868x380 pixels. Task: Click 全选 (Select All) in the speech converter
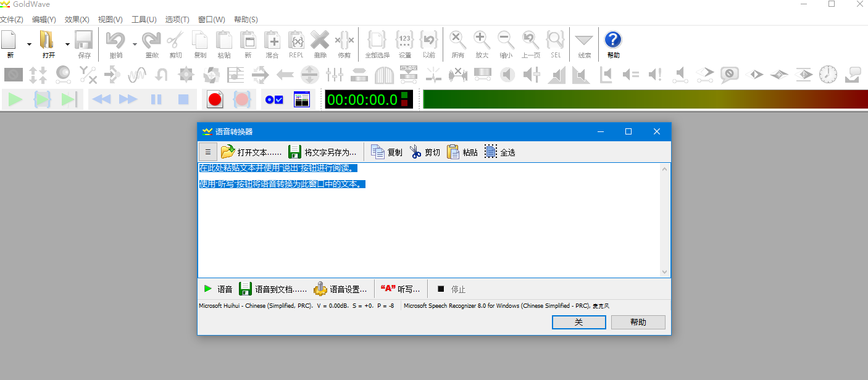(x=499, y=152)
